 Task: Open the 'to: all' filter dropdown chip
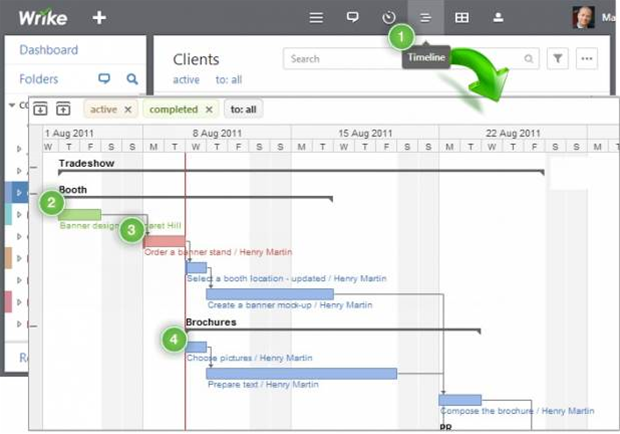(x=243, y=109)
